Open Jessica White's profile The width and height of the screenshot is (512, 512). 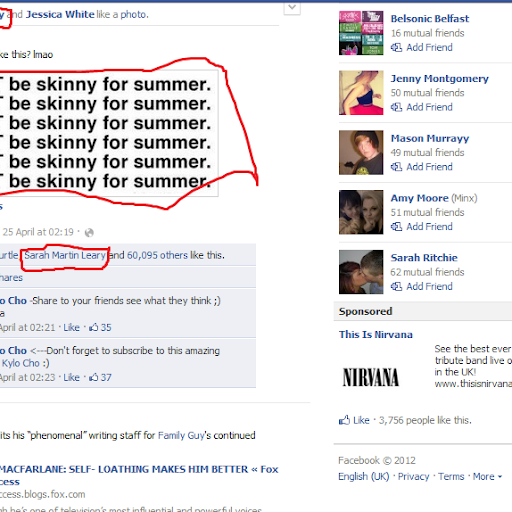(x=60, y=14)
